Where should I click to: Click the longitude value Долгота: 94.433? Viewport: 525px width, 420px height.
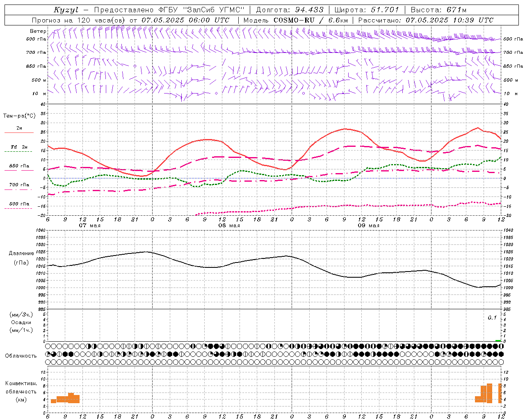point(290,10)
